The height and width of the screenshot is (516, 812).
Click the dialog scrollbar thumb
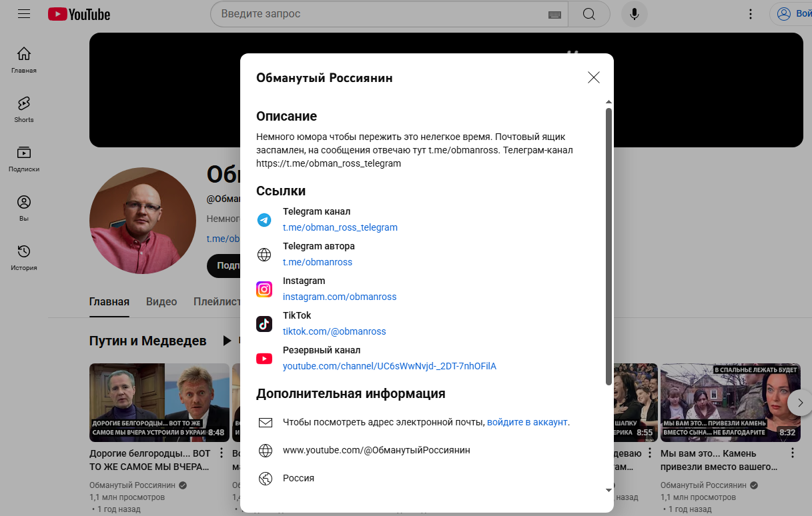[x=608, y=247]
